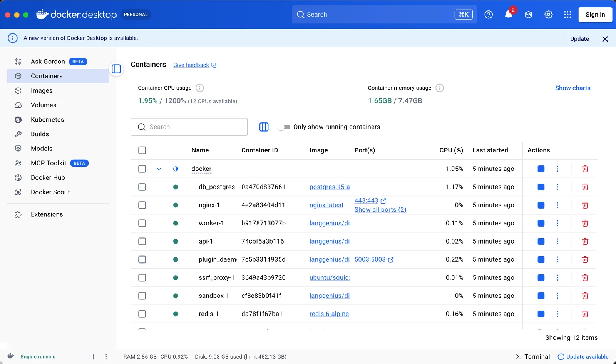
Task: Open more actions for worker-1
Action: [557, 223]
